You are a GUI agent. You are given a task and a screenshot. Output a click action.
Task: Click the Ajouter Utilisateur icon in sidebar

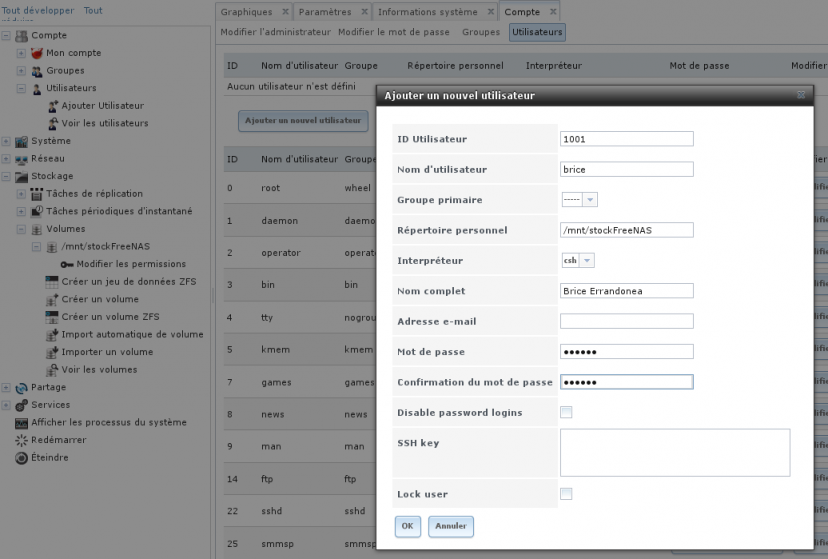[53, 105]
